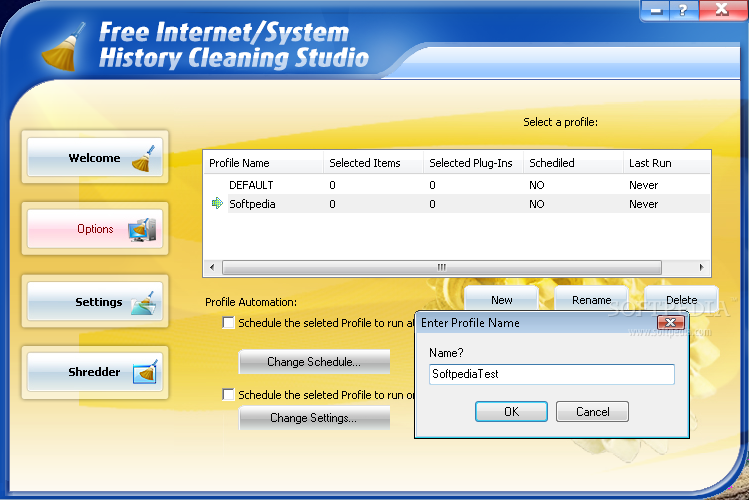Open the Options section
Image resolution: width=749 pixels, height=500 pixels.
[95, 229]
